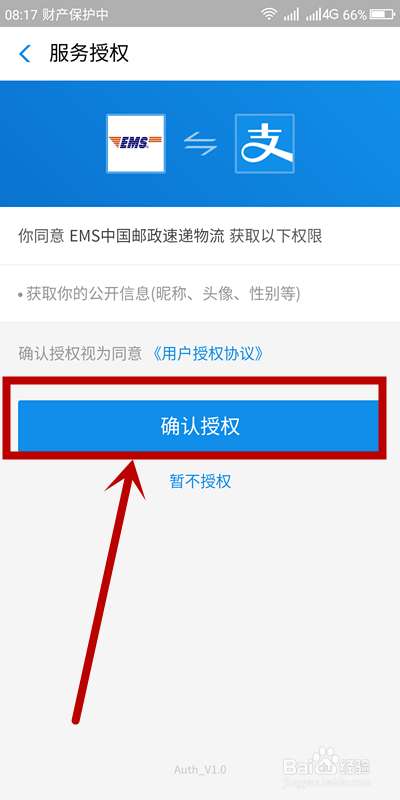Tap the 66% battery percentage text

click(355, 15)
